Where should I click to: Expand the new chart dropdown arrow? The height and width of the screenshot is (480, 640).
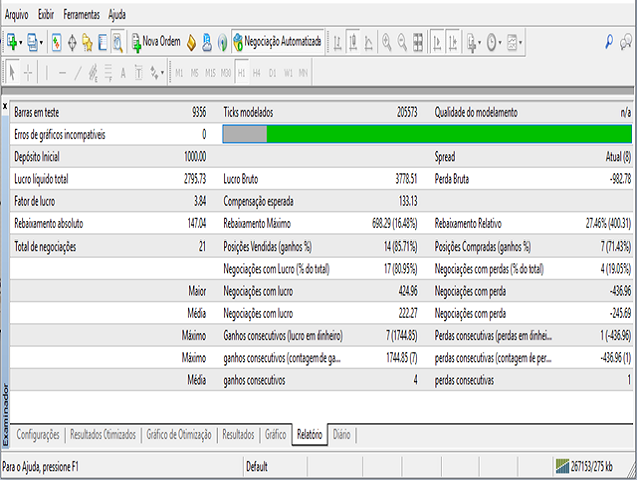[x=24, y=42]
